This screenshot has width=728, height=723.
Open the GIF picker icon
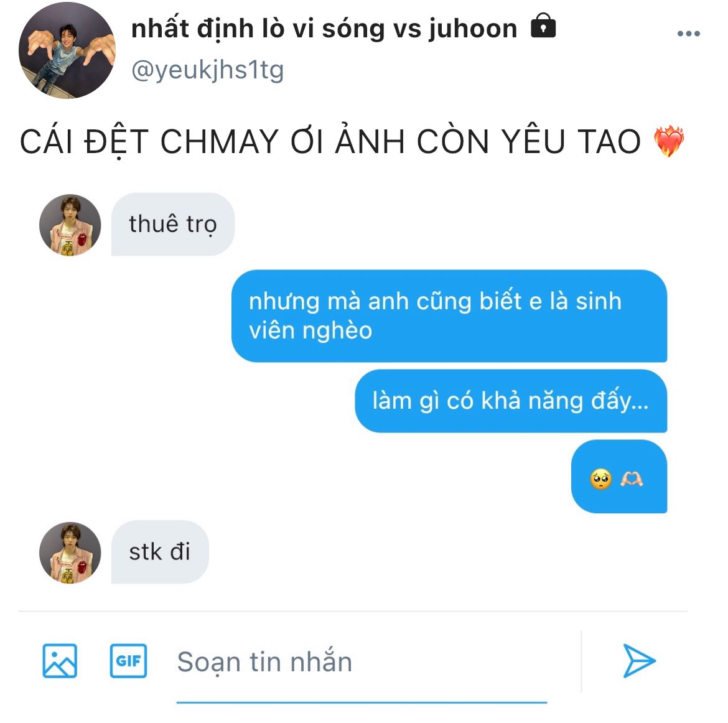(x=128, y=661)
